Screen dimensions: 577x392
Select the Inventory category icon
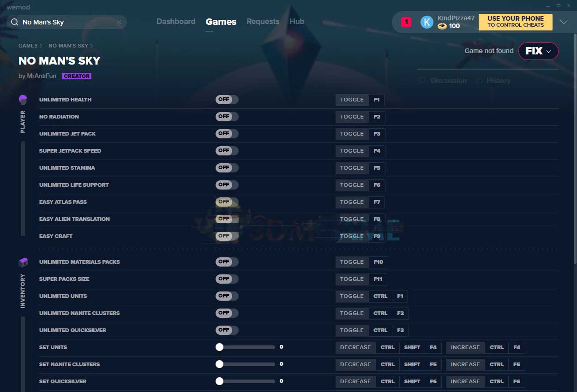[23, 262]
